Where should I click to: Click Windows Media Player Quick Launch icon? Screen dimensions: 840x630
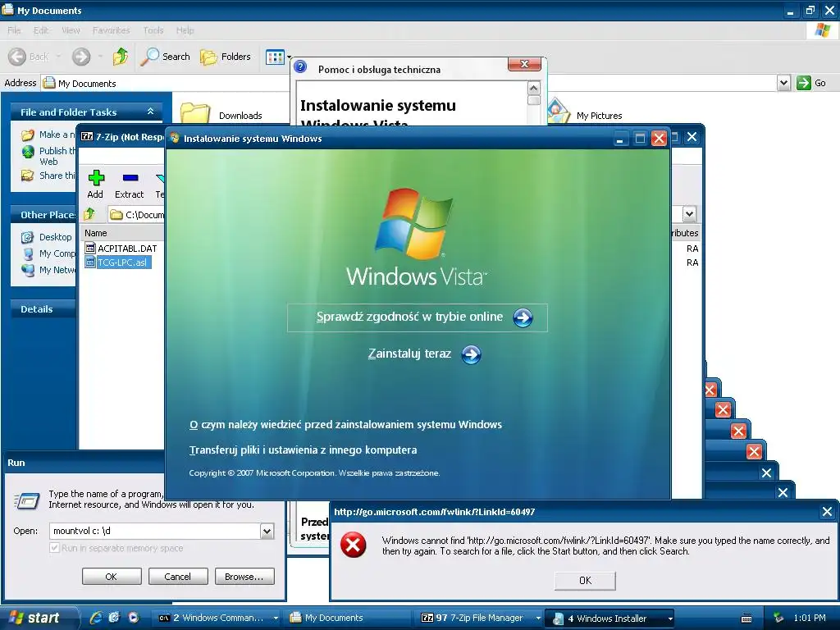point(134,618)
